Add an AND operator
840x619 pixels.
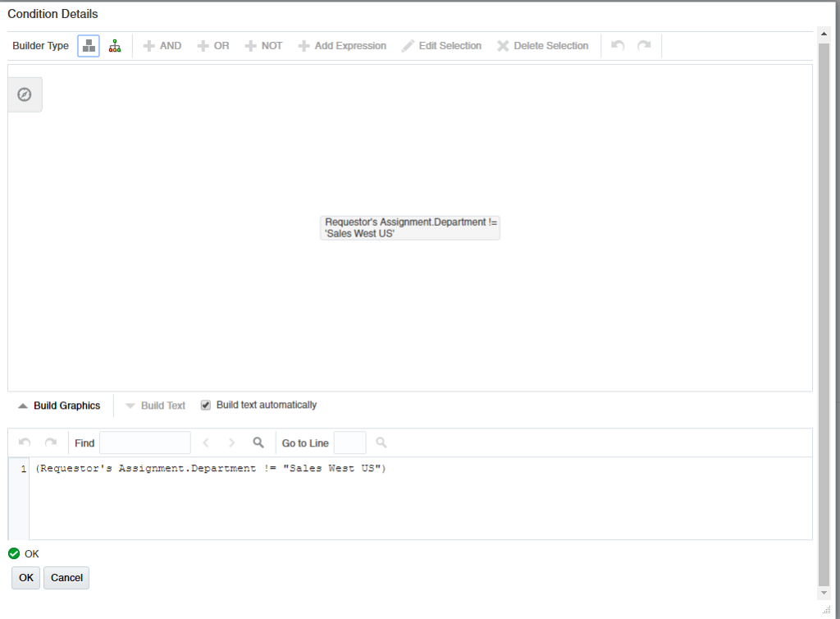pos(162,46)
